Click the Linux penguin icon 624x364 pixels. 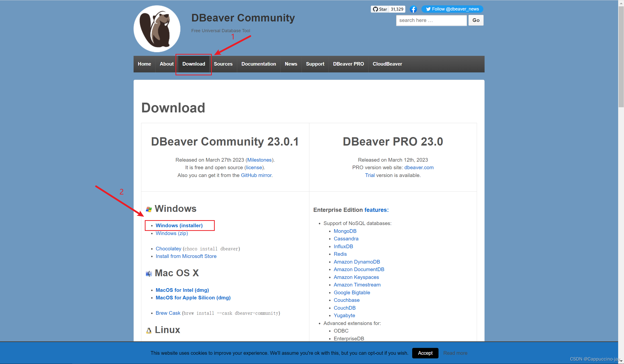click(149, 331)
